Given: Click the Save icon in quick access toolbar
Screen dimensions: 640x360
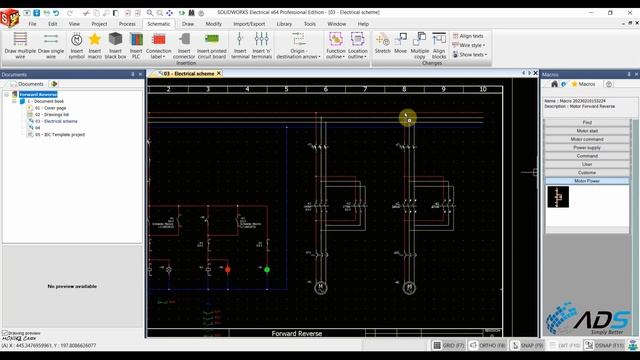Looking at the screenshot, I should (37, 13).
